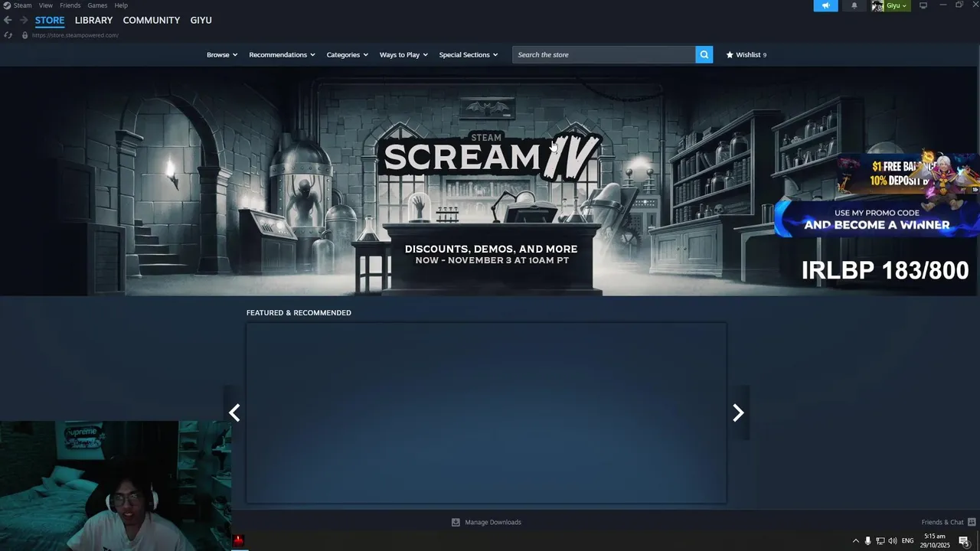Open Windows notification center
The width and height of the screenshot is (980, 551).
pyautogui.click(x=964, y=541)
